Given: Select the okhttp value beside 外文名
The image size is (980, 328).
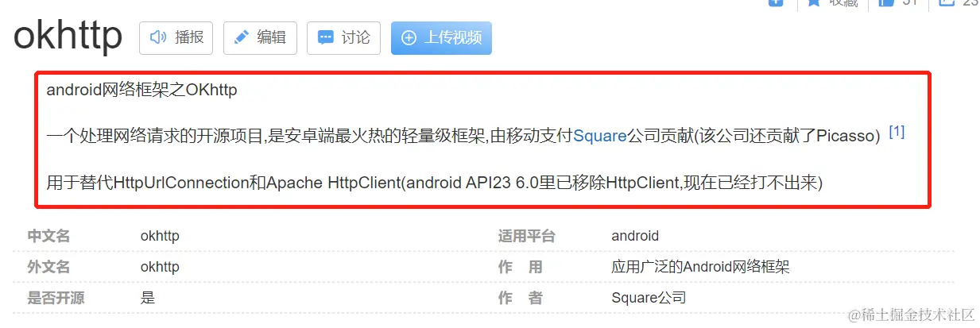Looking at the screenshot, I should [160, 267].
